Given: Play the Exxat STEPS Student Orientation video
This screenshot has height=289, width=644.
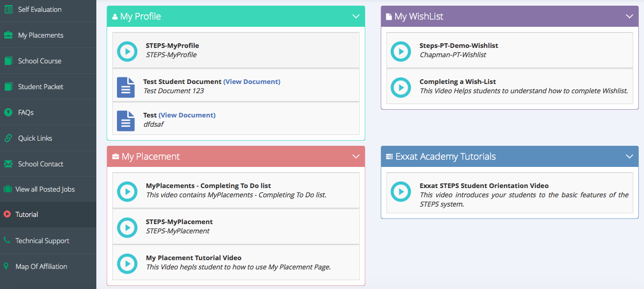Looking at the screenshot, I should tap(401, 192).
